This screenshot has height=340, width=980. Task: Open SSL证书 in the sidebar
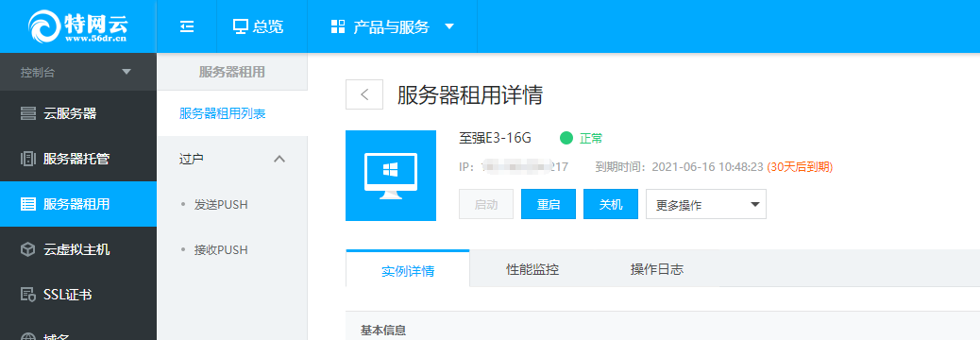click(x=78, y=295)
